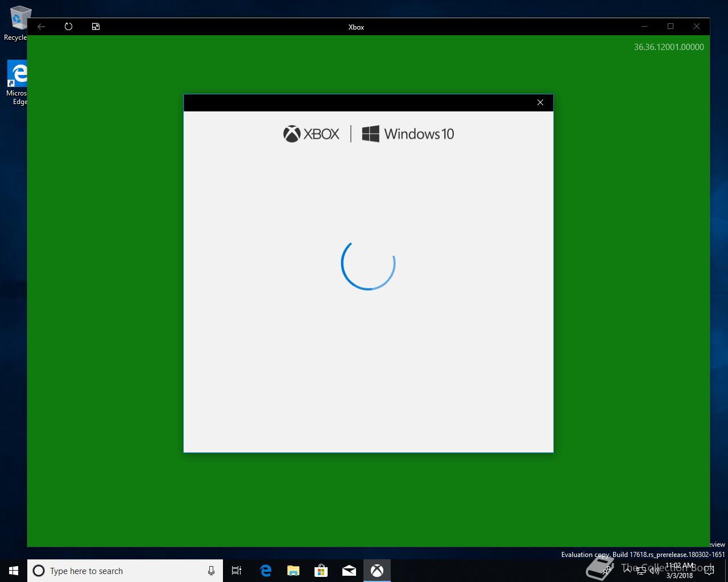The width and height of the screenshot is (728, 582).
Task: Open Mail app from taskbar
Action: click(x=349, y=571)
